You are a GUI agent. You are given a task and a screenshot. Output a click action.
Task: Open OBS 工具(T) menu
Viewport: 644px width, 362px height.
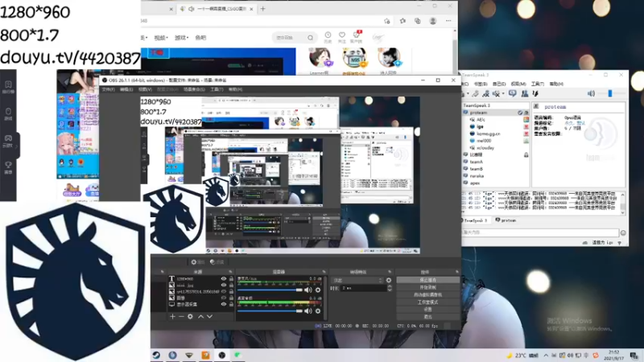pos(217,89)
